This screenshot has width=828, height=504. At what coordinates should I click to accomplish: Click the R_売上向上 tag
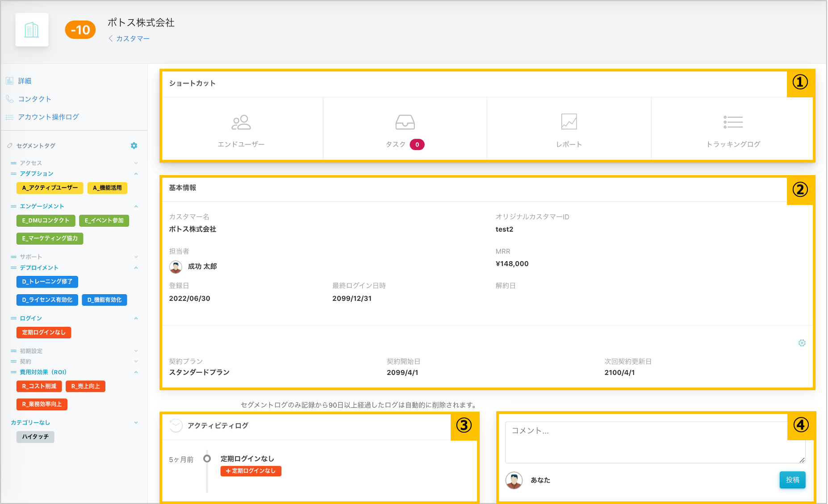point(85,386)
